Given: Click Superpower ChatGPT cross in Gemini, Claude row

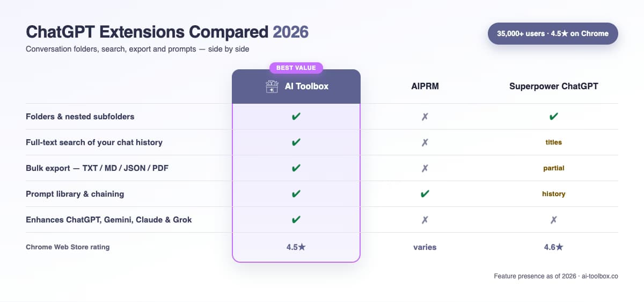Looking at the screenshot, I should tap(554, 220).
